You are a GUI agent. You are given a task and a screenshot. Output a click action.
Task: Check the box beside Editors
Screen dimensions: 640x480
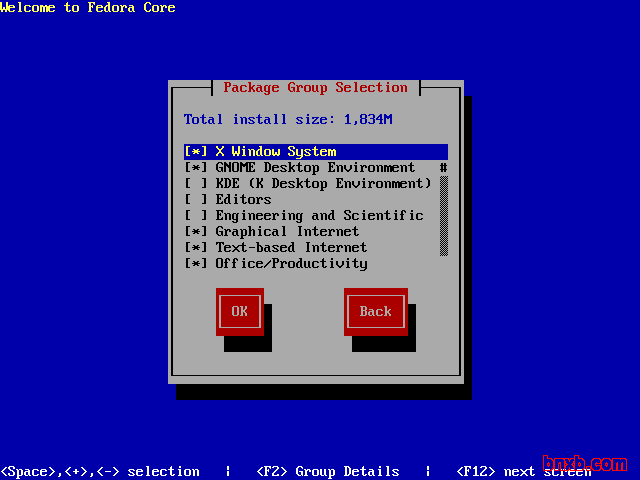(x=196, y=200)
